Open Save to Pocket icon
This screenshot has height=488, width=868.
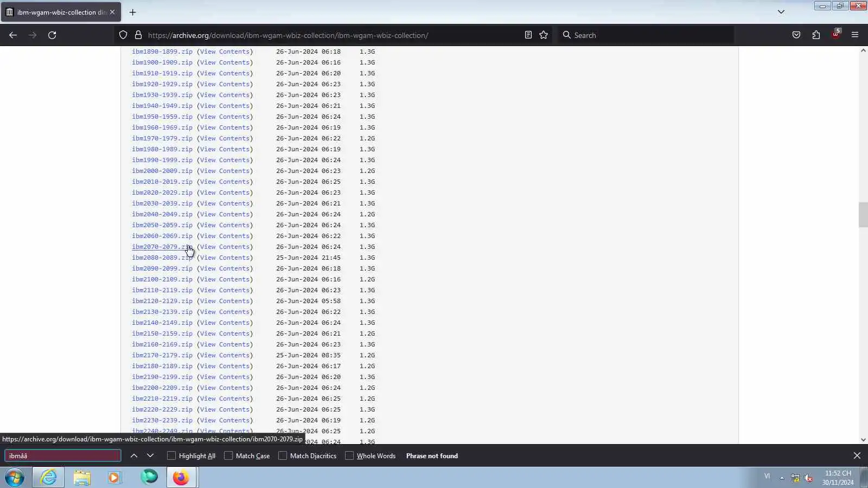click(x=796, y=35)
